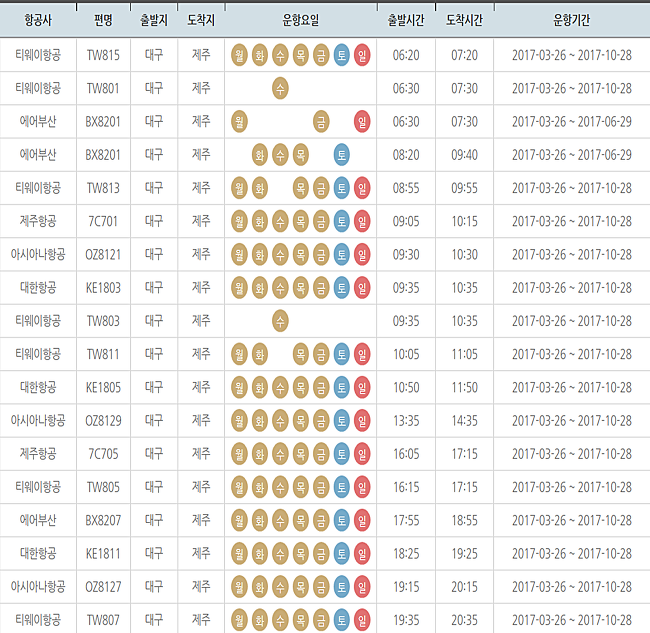The height and width of the screenshot is (633, 650).
Task: Select flight number TW801
Action: [103, 88]
